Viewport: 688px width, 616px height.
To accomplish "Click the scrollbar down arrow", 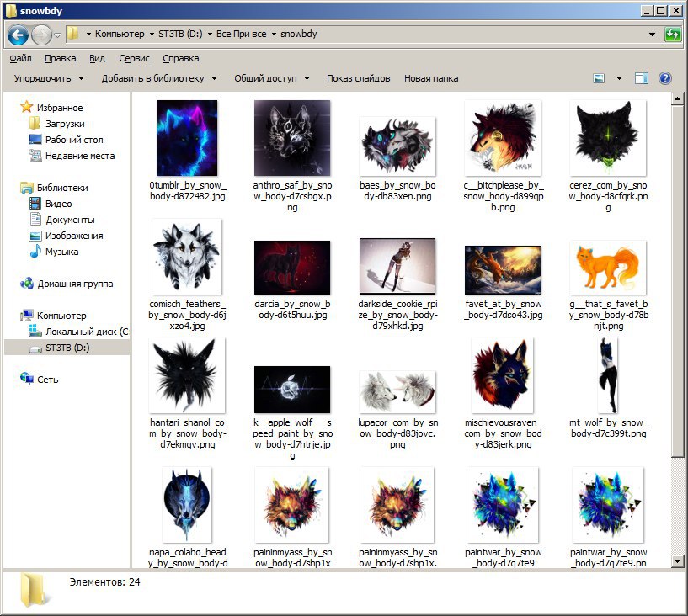I will [677, 560].
